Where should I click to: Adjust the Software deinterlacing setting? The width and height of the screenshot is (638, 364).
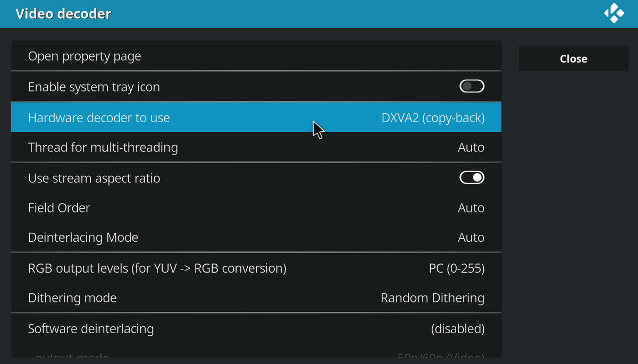coord(255,328)
